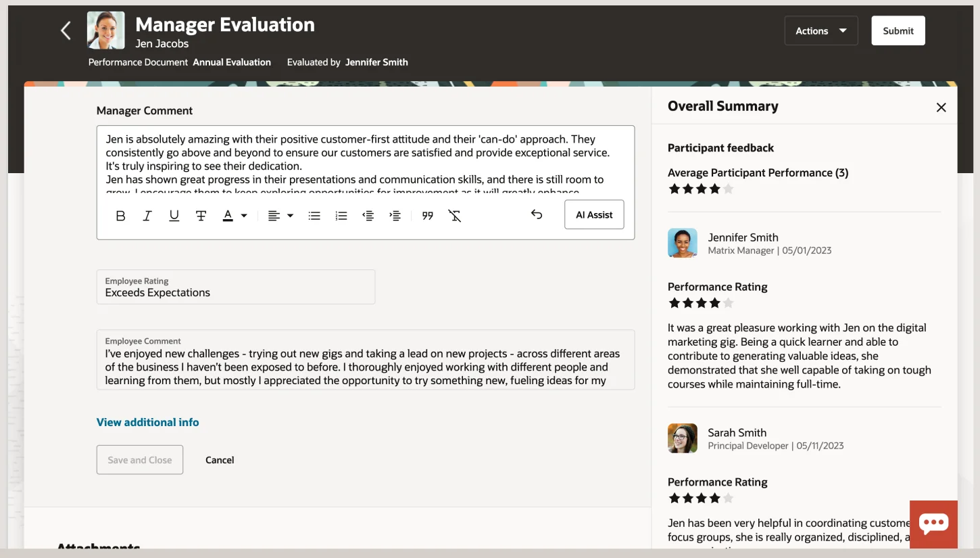The height and width of the screenshot is (558, 980).
Task: Open the View additional info link
Action: click(147, 422)
